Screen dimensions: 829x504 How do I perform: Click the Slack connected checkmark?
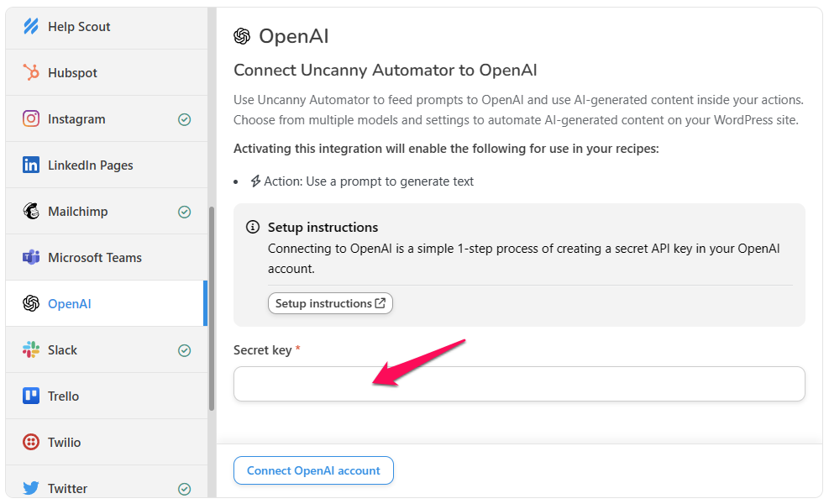[x=185, y=351]
